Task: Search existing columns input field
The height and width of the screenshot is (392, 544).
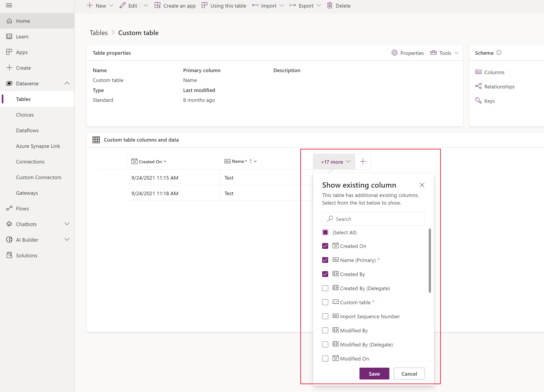Action: (x=373, y=218)
